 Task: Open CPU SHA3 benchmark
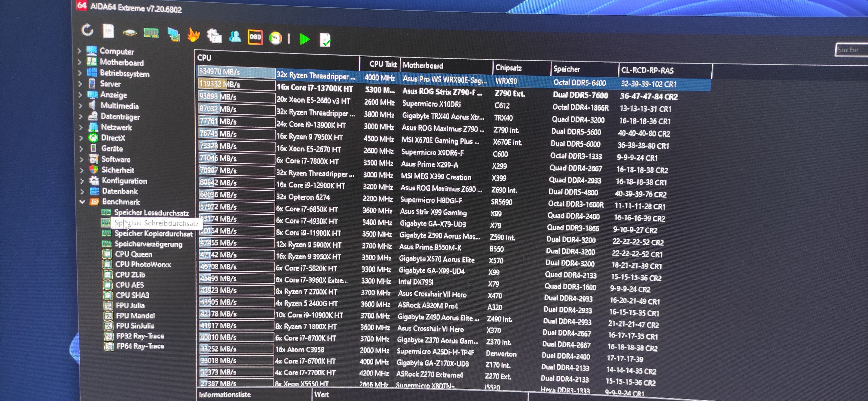132,295
